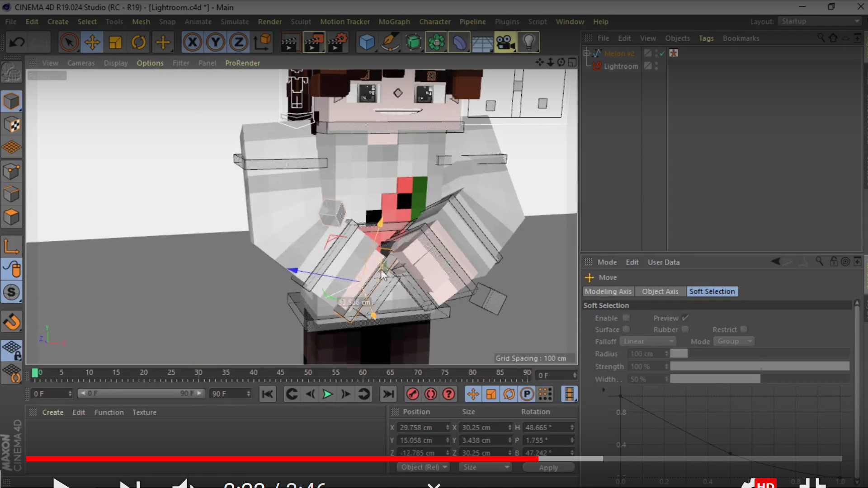Toggle the Z axis lock
The width and height of the screenshot is (868, 488).
(239, 42)
